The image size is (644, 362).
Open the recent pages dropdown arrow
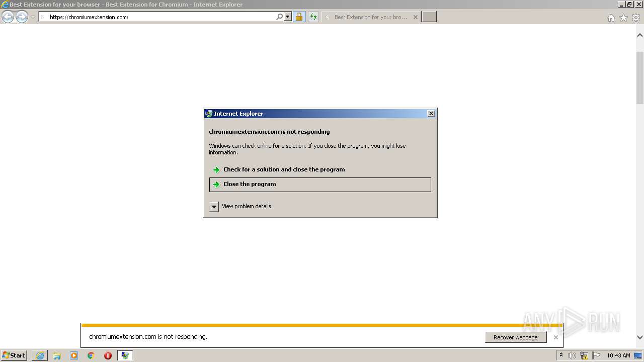(33, 17)
